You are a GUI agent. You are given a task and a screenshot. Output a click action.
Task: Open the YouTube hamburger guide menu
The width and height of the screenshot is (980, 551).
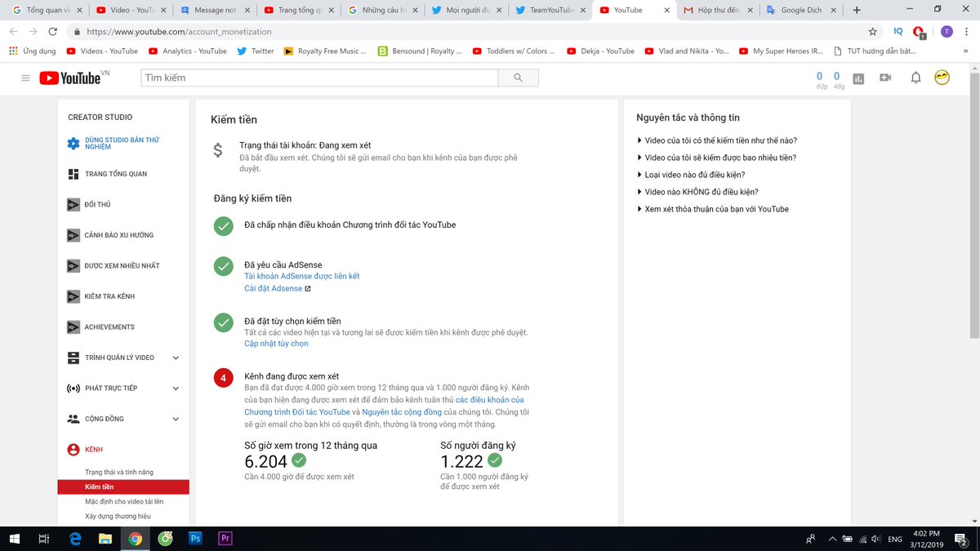pos(25,78)
